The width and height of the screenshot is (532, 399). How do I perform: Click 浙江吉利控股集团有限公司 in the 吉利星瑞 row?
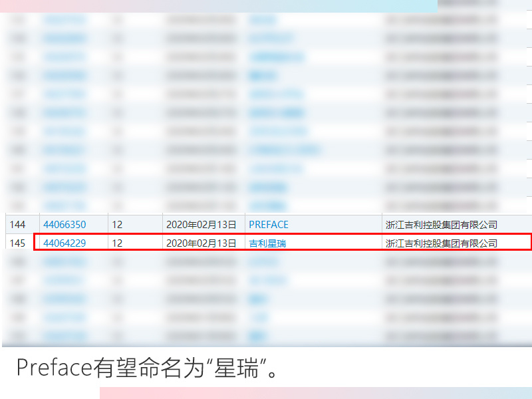click(442, 243)
